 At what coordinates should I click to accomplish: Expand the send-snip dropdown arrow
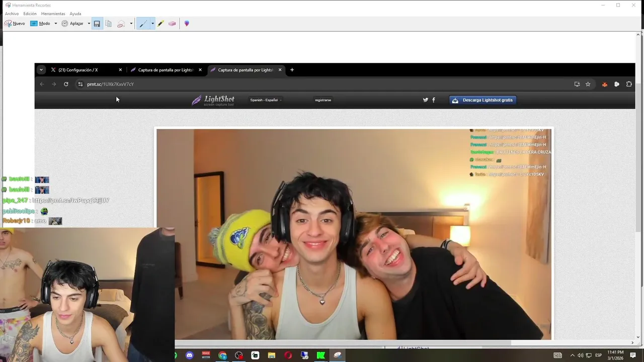click(131, 24)
